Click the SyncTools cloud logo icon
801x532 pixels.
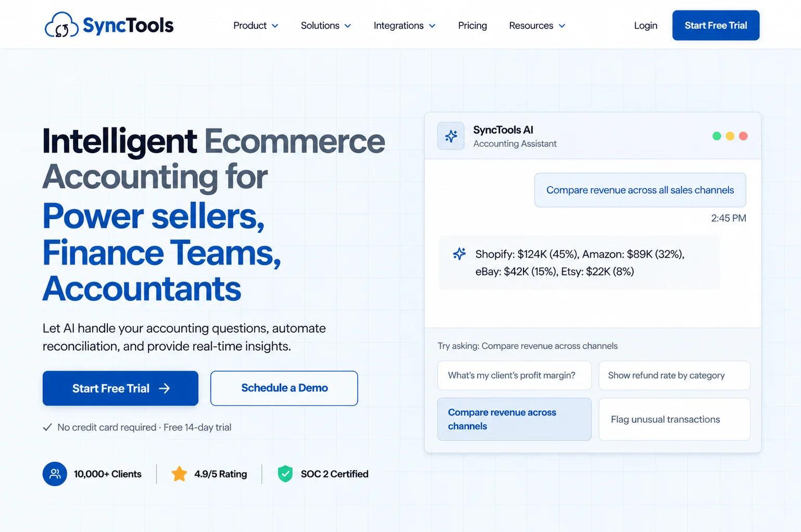point(61,25)
